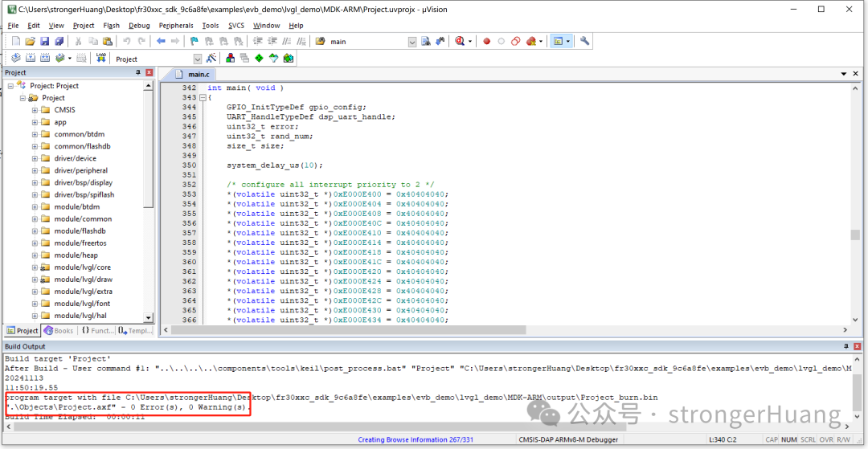Open a file using folder icon
Viewport: 868px width, 449px height.
tap(31, 42)
